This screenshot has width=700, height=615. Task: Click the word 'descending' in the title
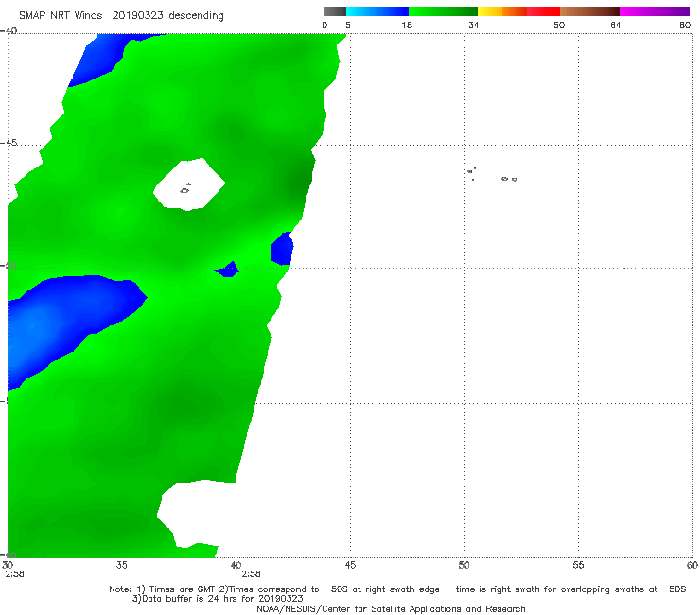click(x=197, y=16)
